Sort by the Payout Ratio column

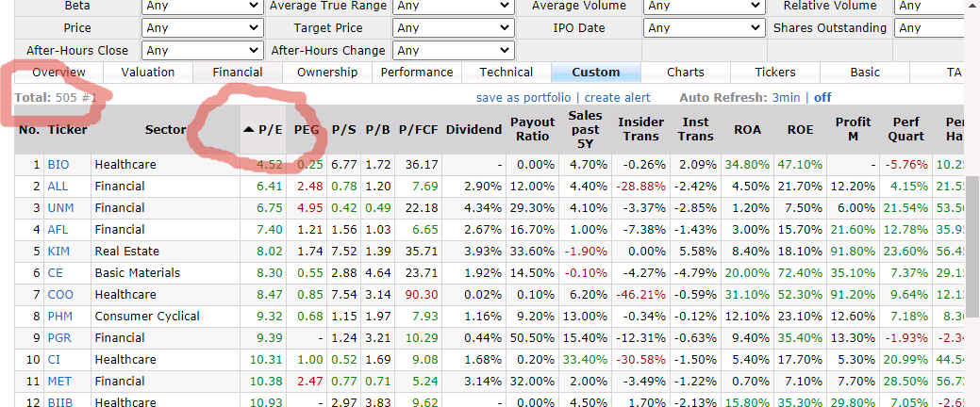coord(533,129)
